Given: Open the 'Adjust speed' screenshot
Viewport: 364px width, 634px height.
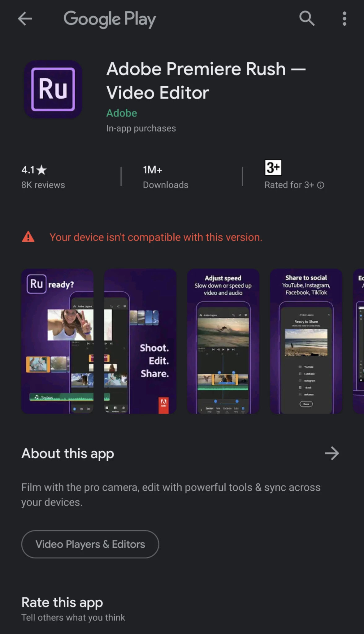Looking at the screenshot, I should click(223, 341).
